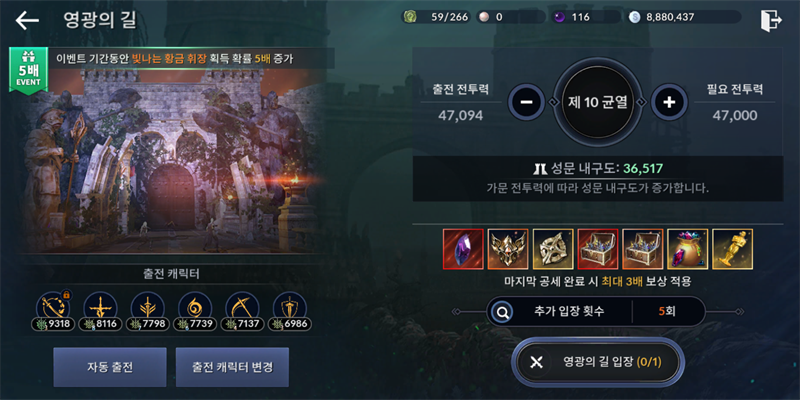Image resolution: width=800 pixels, height=400 pixels.
Task: Enter via 영광의 길 입장 button
Action: [x=597, y=362]
